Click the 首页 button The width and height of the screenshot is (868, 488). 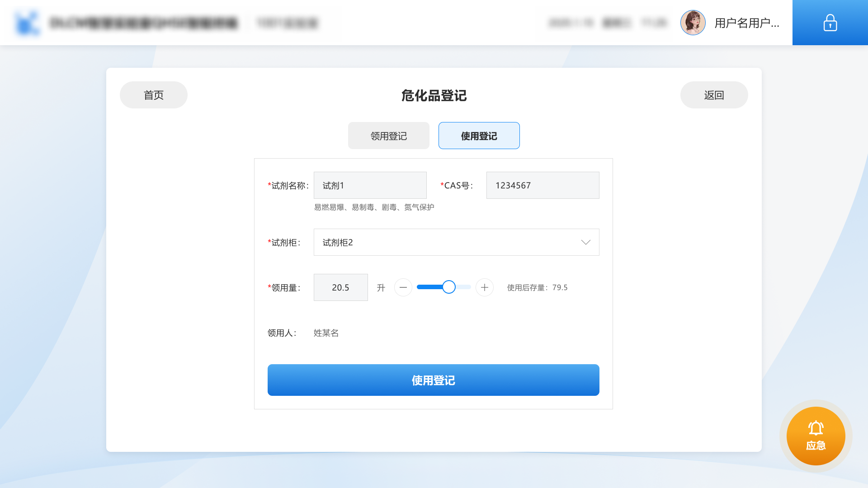pyautogui.click(x=153, y=94)
